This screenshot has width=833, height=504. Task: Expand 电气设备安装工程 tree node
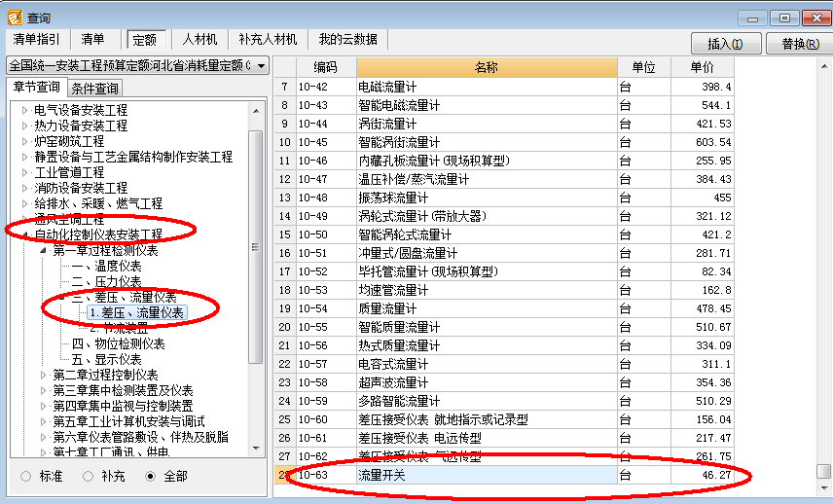pos(24,111)
